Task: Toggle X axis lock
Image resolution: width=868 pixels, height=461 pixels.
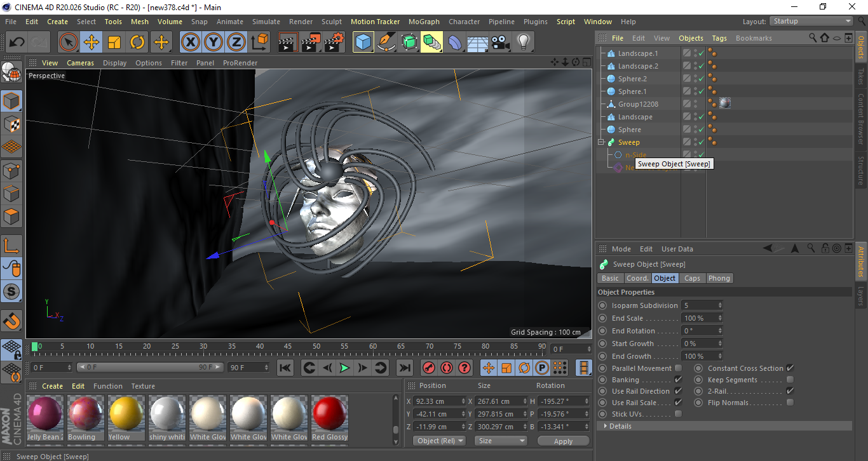Action: pyautogui.click(x=191, y=43)
